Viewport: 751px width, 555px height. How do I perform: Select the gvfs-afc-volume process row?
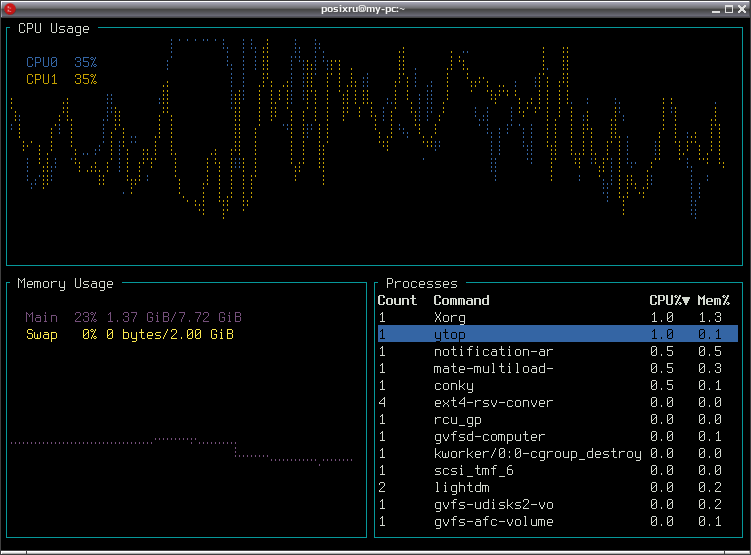558,521
